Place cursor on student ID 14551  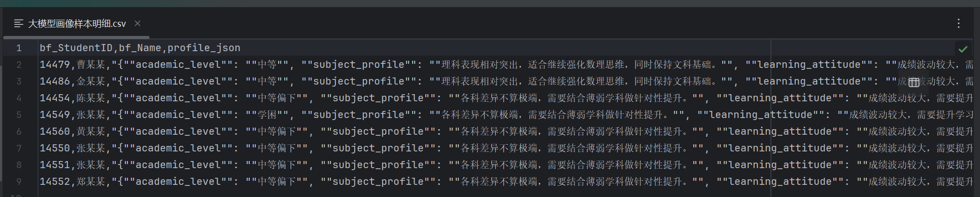(x=55, y=165)
